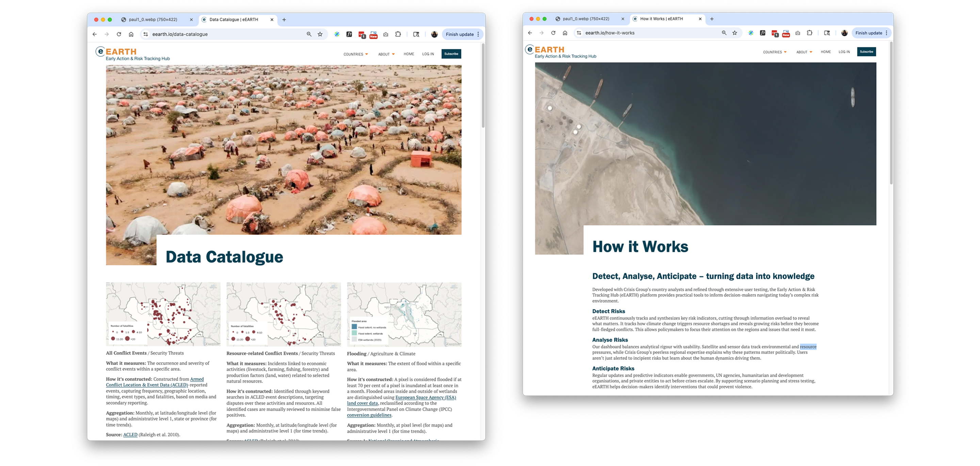Screen dimensions: 980x466
Task: Open the ACLED source link
Action: click(x=130, y=434)
